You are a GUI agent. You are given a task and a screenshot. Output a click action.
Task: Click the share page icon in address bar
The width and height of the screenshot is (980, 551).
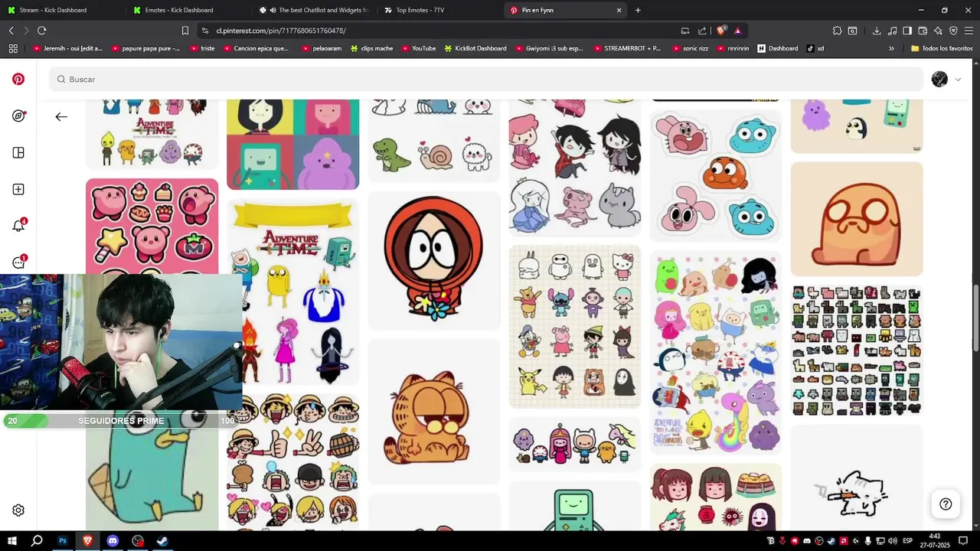(x=702, y=31)
